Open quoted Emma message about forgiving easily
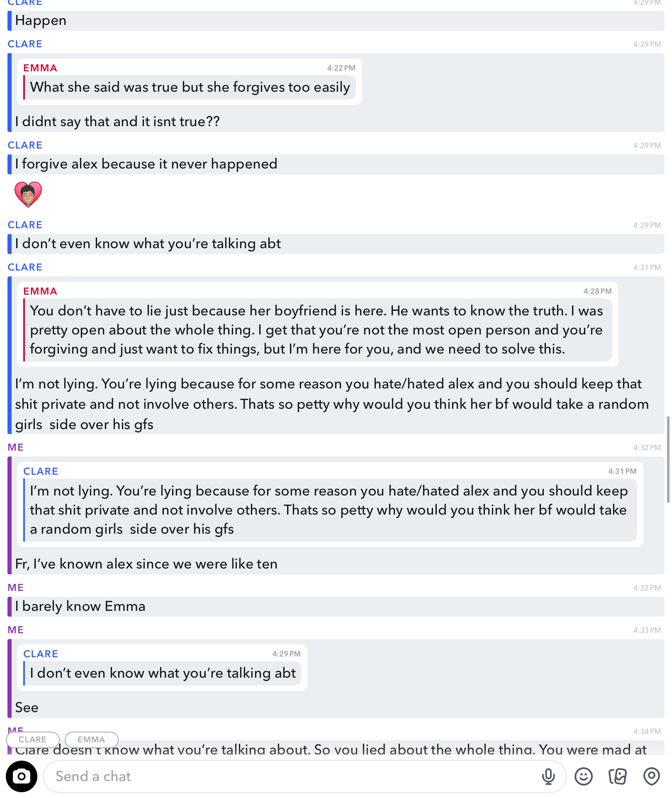672x798 pixels. [x=189, y=82]
